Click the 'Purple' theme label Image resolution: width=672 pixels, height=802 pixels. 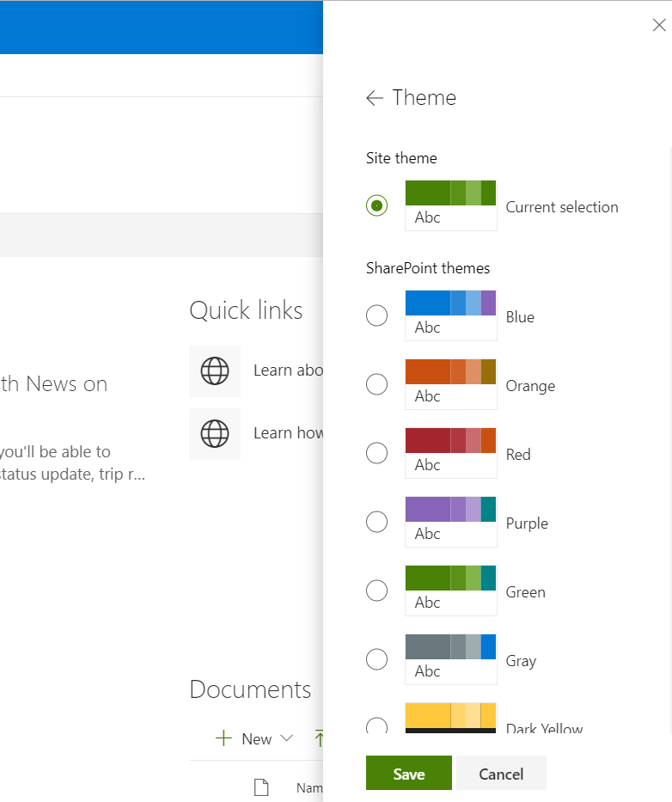[527, 523]
